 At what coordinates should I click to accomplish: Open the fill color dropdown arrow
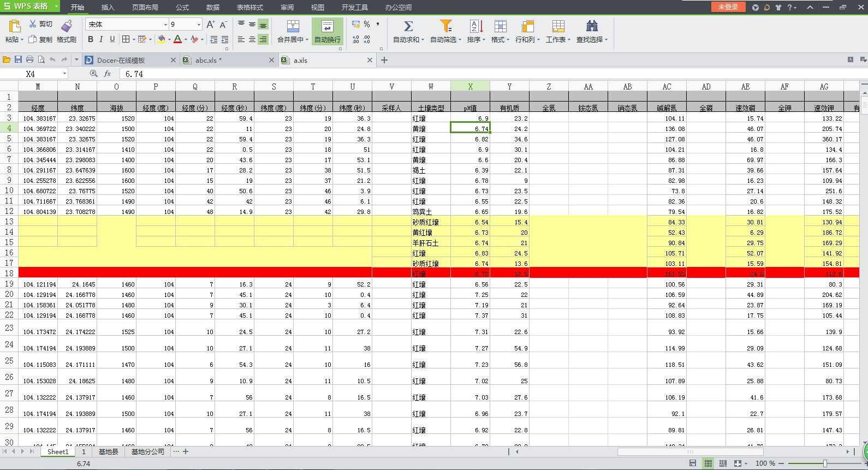(x=169, y=39)
